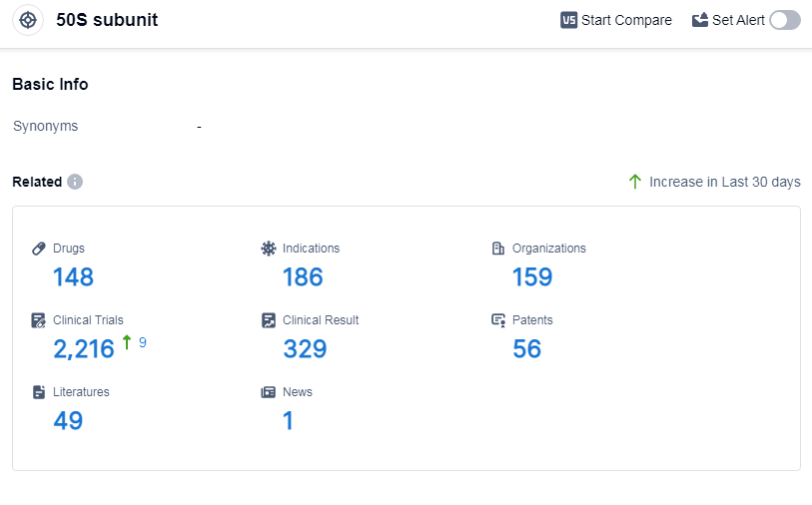
Task: Open the 329 clinical result link
Action: [x=305, y=349]
